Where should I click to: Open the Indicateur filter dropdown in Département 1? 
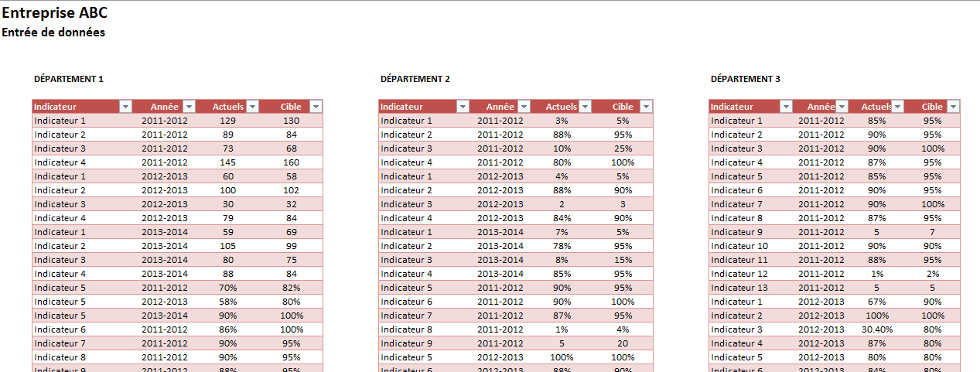(125, 107)
